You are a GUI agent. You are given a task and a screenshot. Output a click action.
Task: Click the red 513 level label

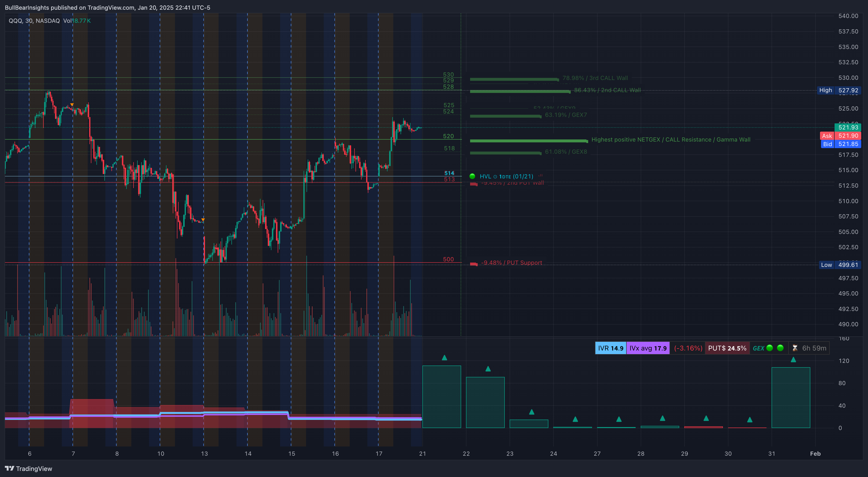pos(449,179)
